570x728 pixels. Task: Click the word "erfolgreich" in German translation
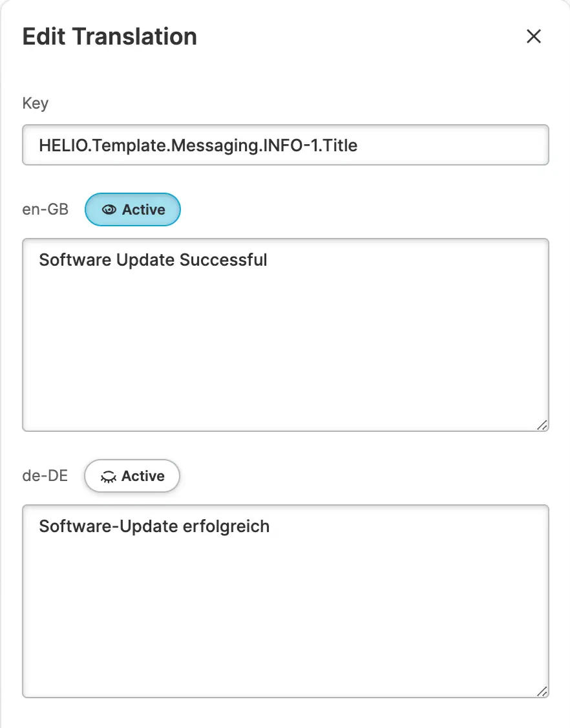[x=226, y=526]
